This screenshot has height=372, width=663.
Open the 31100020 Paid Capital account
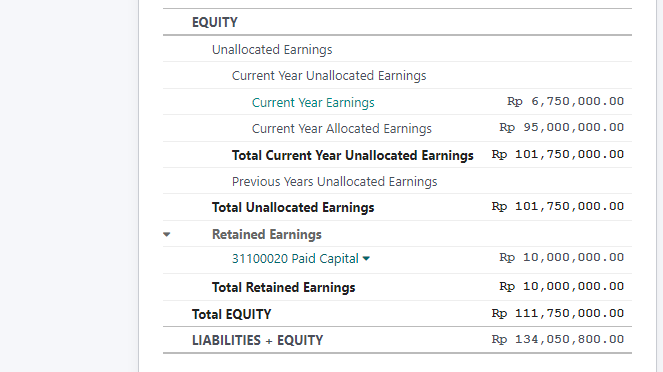[295, 259]
